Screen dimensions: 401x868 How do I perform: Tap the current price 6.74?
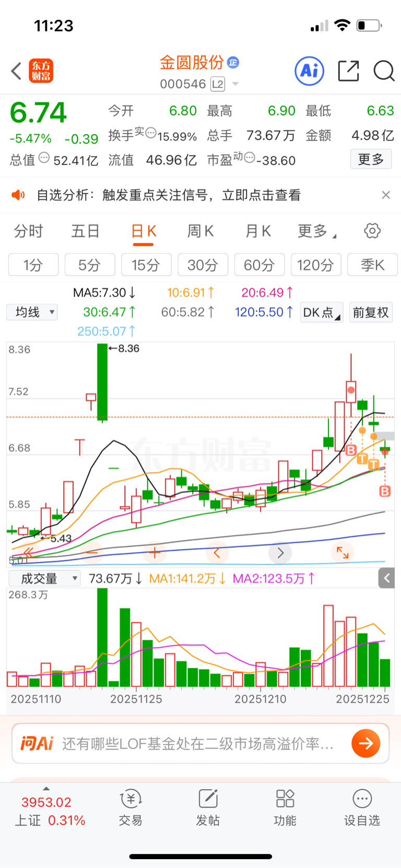tap(38, 112)
